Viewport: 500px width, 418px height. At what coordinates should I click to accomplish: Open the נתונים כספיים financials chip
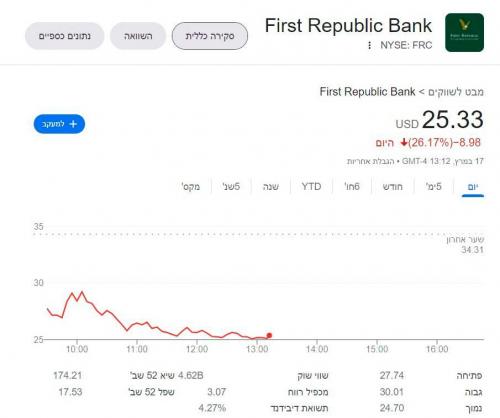[65, 36]
